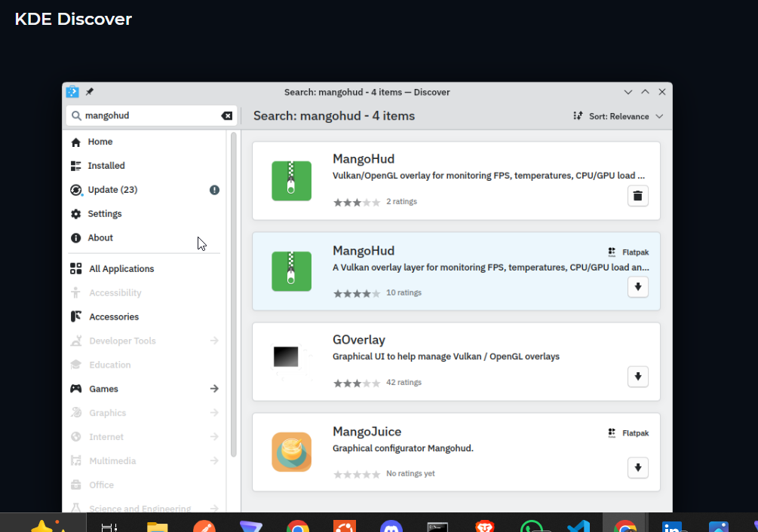The image size is (758, 532).
Task: Open Visual Studio Code from taskbar
Action: (x=578, y=526)
